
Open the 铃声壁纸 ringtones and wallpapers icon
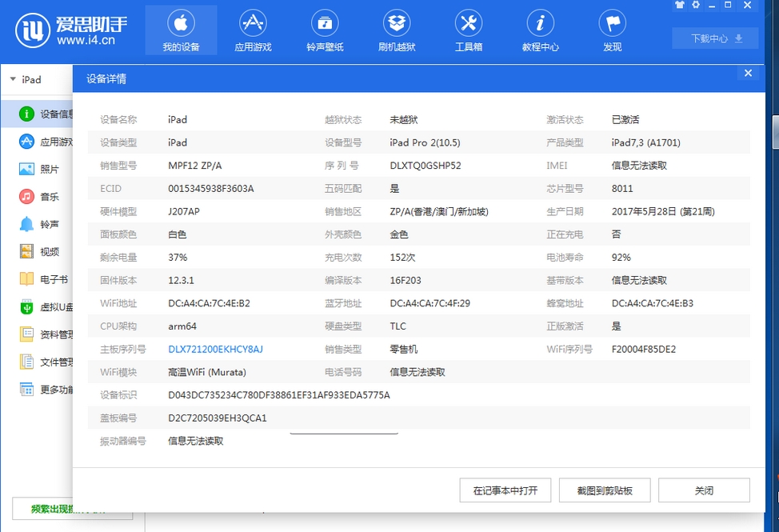(325, 23)
